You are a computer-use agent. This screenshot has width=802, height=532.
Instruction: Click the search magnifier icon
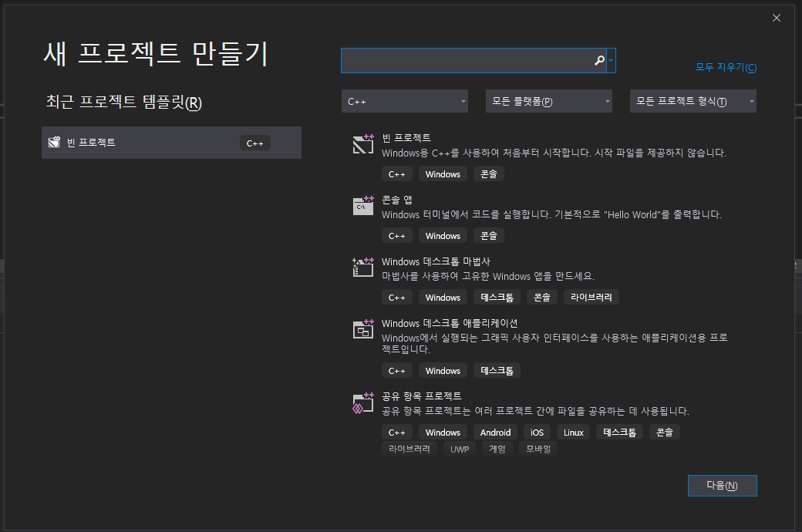(599, 60)
